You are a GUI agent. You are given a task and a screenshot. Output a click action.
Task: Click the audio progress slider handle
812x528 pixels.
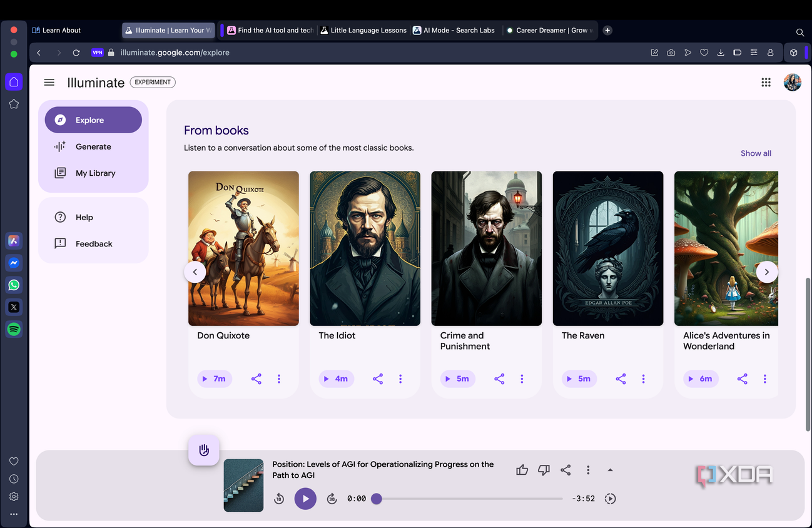click(x=377, y=499)
